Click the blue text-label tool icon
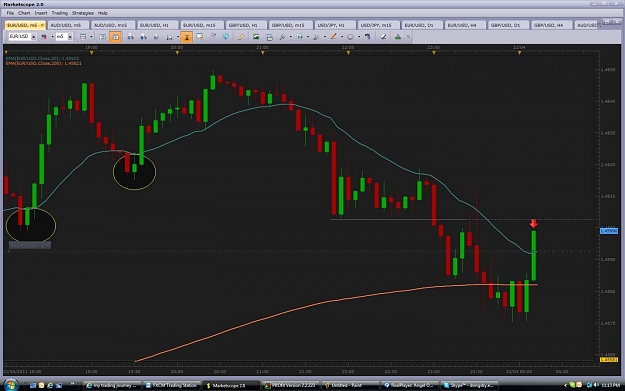The image size is (625, 391). click(368, 37)
